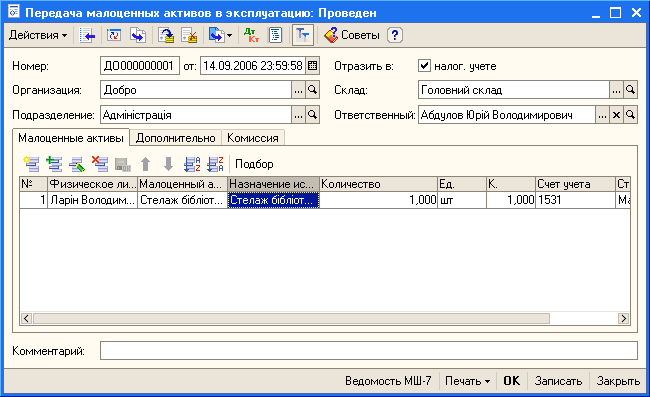650x397 pixels.
Task: Click the horizontal scrollbar thumb
Action: 291,318
